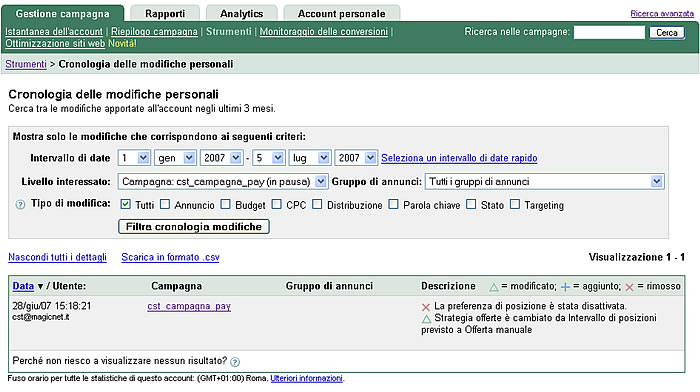Image resolution: width=700 pixels, height=392 pixels.
Task: Open the Rapporti tab
Action: pos(165,13)
